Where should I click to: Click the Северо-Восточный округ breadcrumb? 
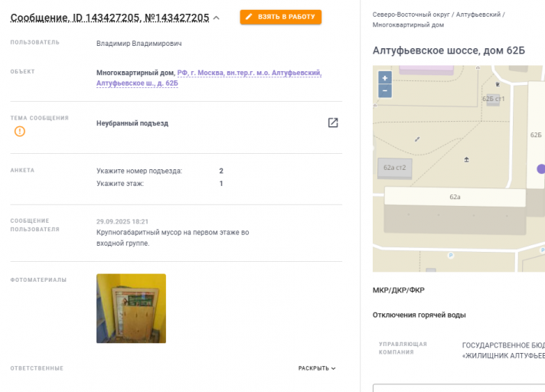(x=411, y=15)
